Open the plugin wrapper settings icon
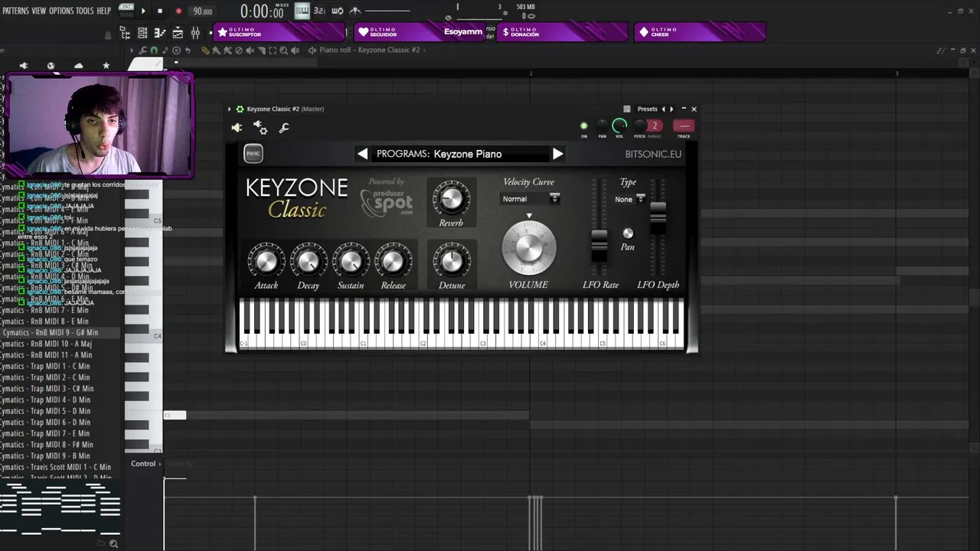 [260, 128]
